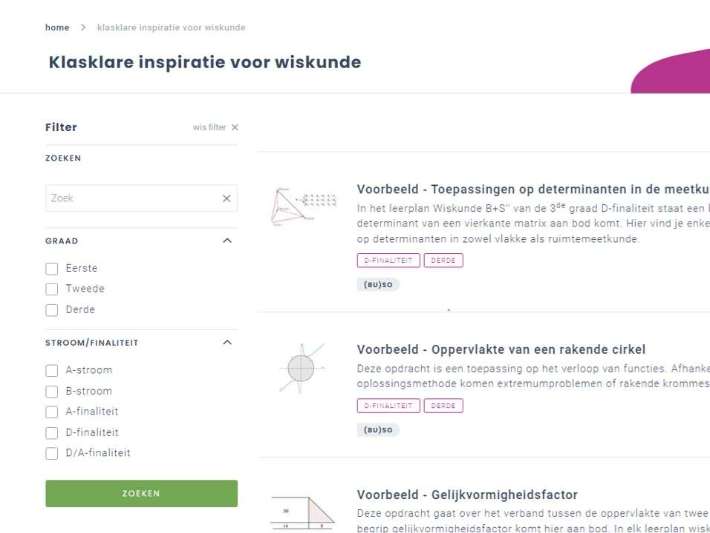Click the D-finaliteit tag on first result
710x533 pixels.
pos(388,260)
